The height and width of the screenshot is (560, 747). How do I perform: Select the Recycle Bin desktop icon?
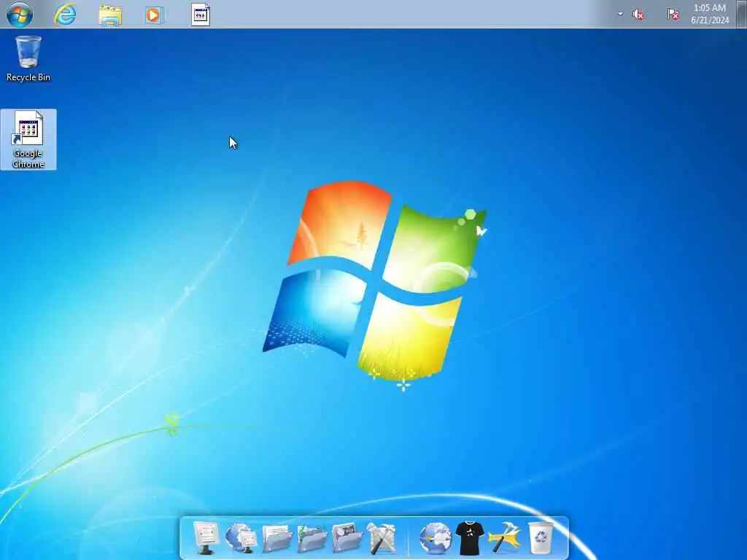pos(28,59)
